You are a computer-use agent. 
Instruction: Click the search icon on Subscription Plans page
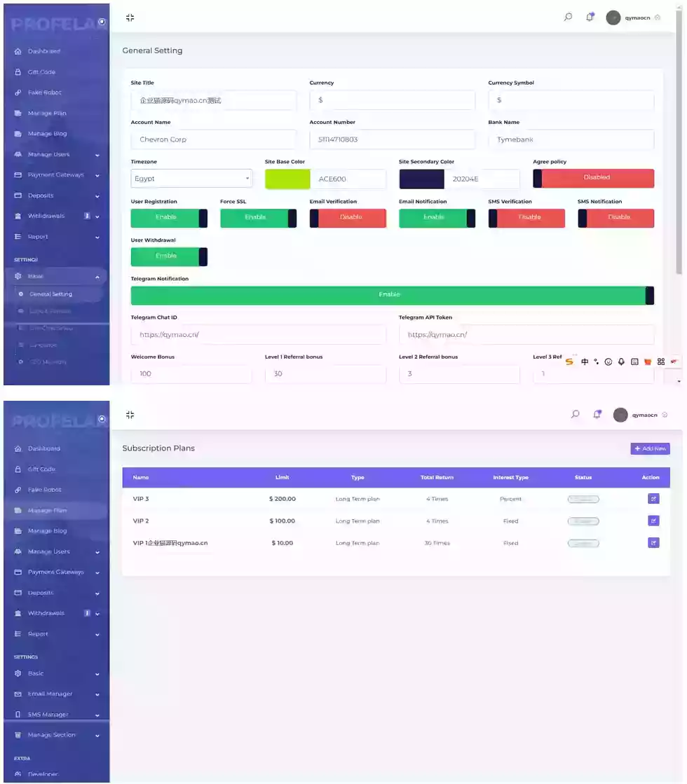tap(575, 414)
